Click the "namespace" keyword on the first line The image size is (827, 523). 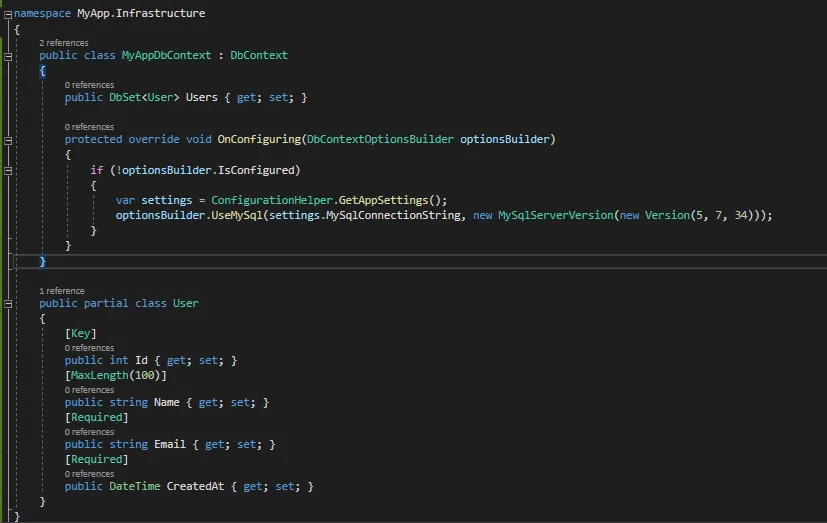tap(42, 13)
